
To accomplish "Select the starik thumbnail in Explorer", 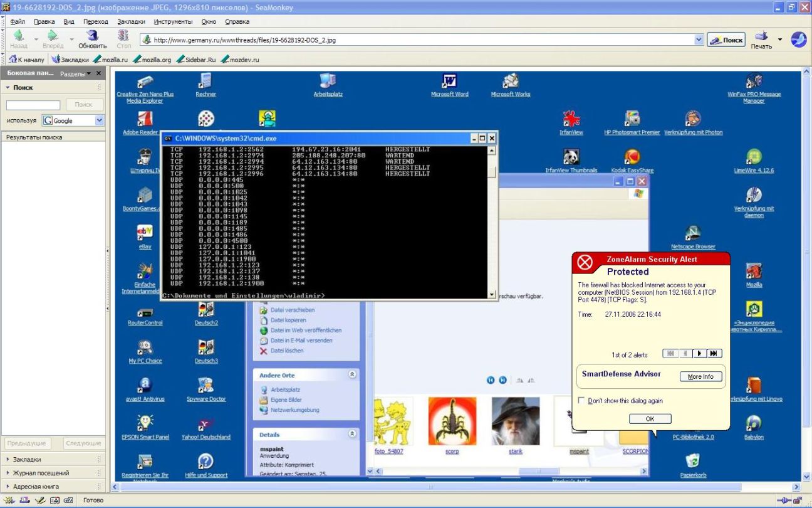I will [515, 425].
